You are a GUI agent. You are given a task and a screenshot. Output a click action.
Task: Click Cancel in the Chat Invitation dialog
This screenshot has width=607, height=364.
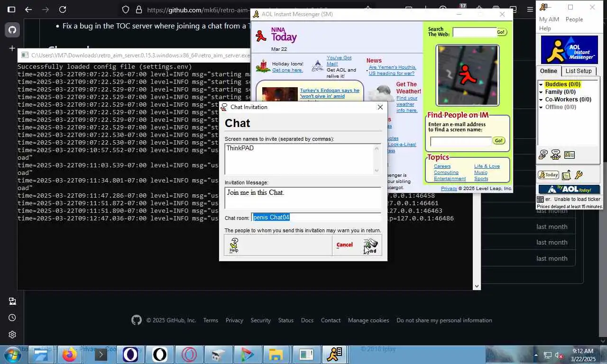click(x=344, y=245)
